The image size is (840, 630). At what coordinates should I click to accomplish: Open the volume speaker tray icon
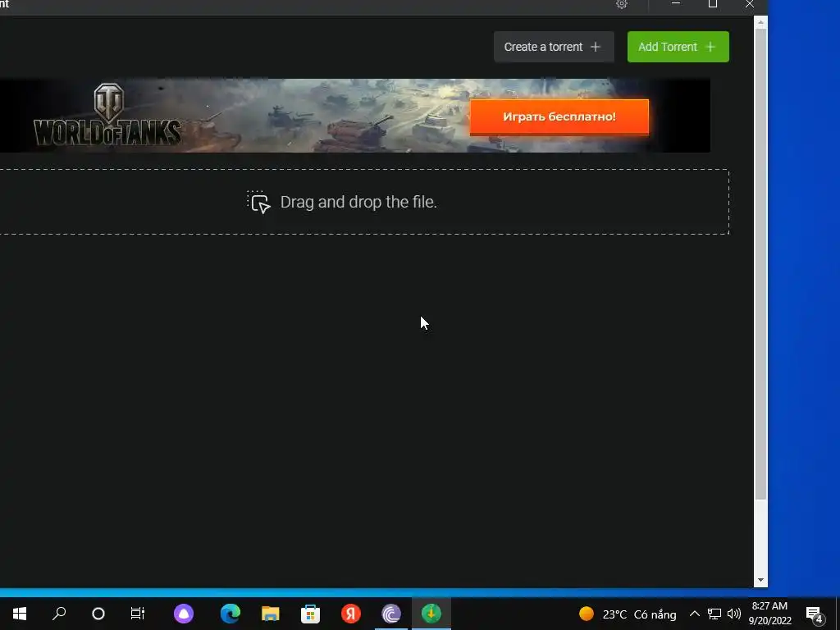[734, 614]
